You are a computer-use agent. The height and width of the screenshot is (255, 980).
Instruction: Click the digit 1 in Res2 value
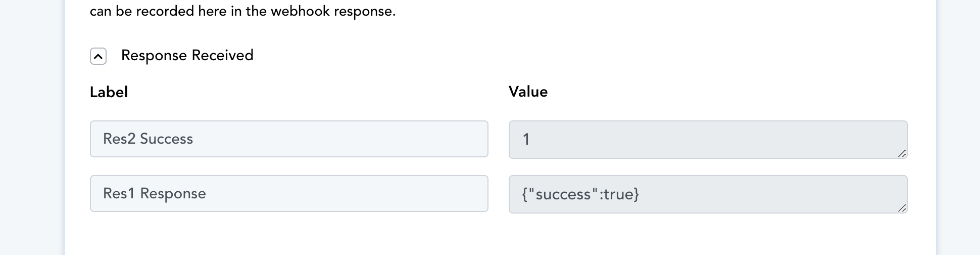[526, 139]
